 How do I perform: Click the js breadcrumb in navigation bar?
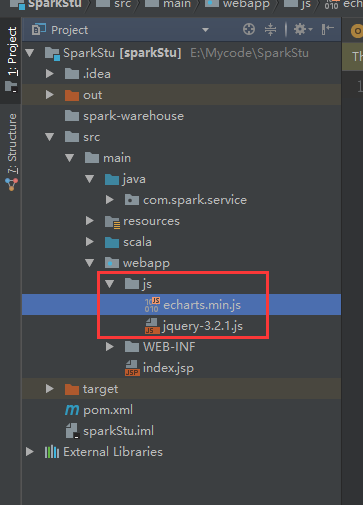pos(306,4)
